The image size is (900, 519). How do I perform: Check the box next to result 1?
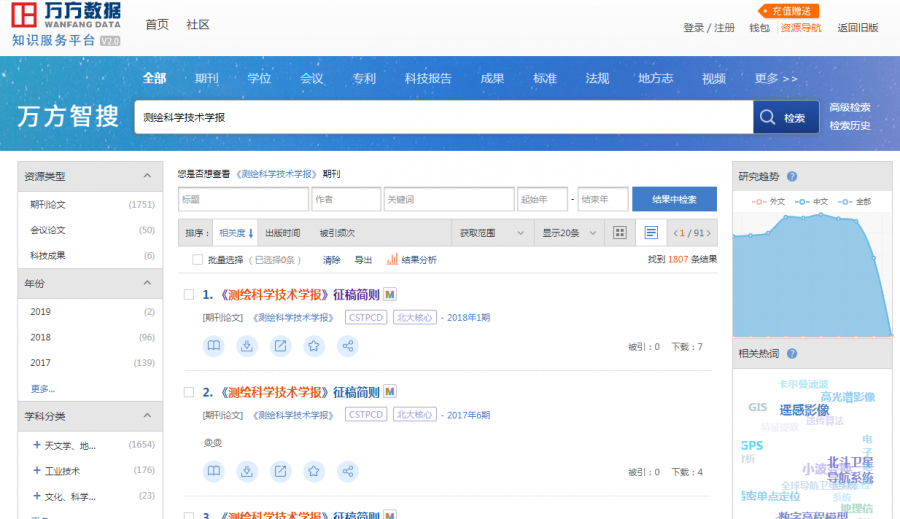[x=188, y=295]
